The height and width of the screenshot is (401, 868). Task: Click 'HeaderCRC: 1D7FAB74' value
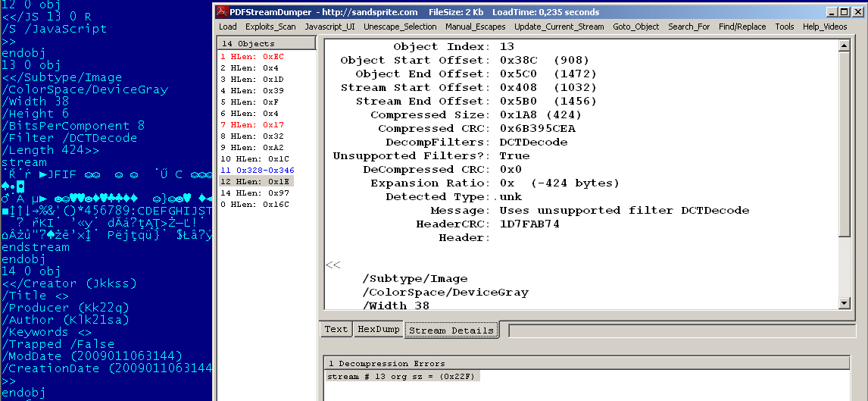pyautogui.click(x=529, y=224)
